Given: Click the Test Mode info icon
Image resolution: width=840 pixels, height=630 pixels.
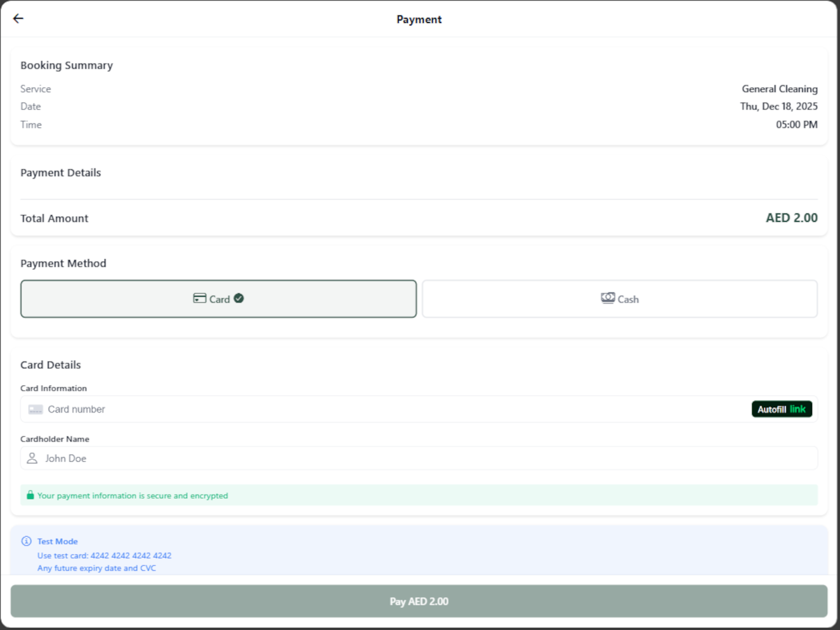Looking at the screenshot, I should click(x=26, y=541).
